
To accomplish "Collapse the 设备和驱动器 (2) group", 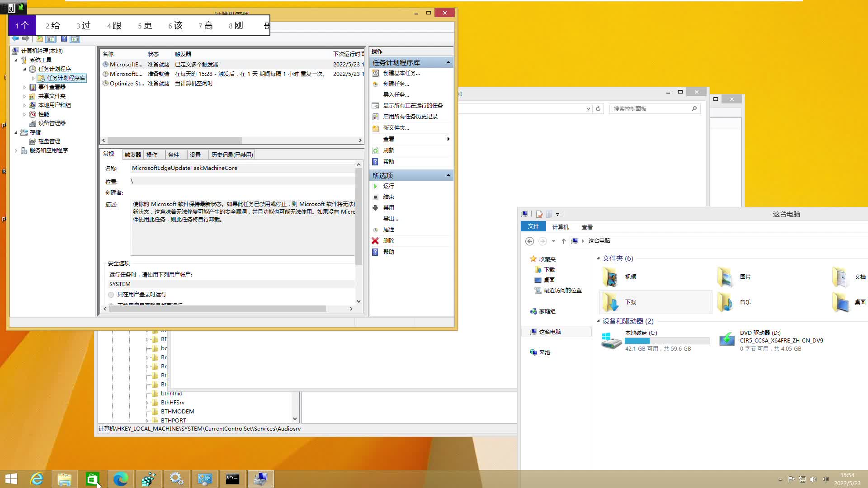I will click(599, 321).
